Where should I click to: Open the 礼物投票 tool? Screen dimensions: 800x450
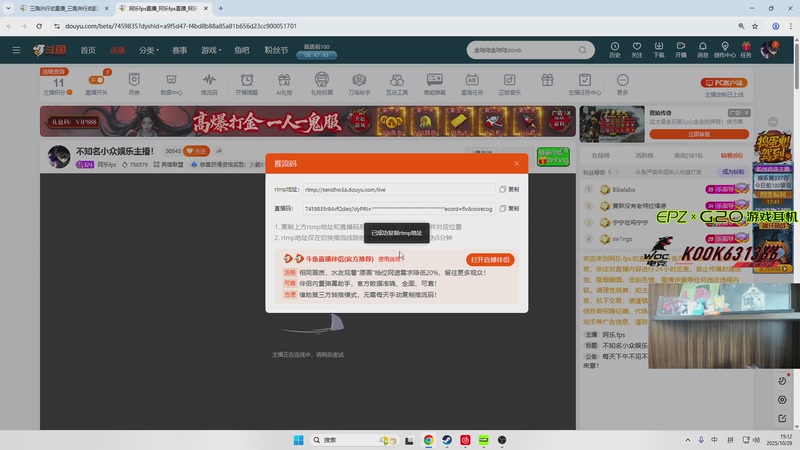[321, 84]
